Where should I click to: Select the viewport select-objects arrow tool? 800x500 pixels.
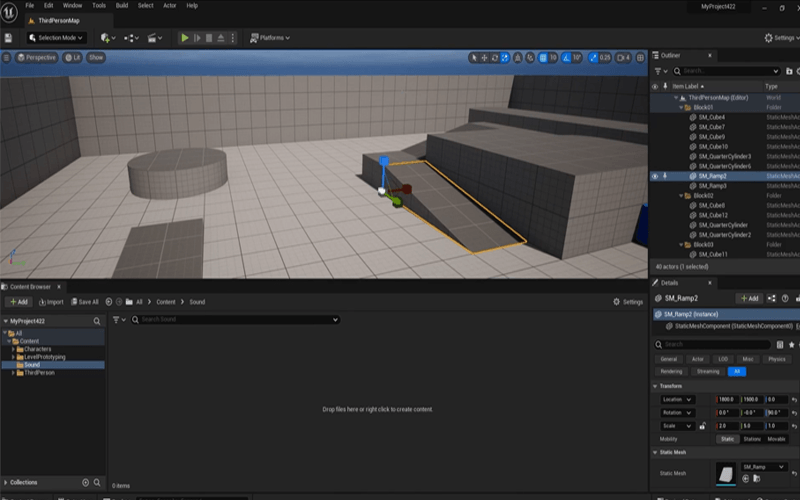(x=474, y=58)
